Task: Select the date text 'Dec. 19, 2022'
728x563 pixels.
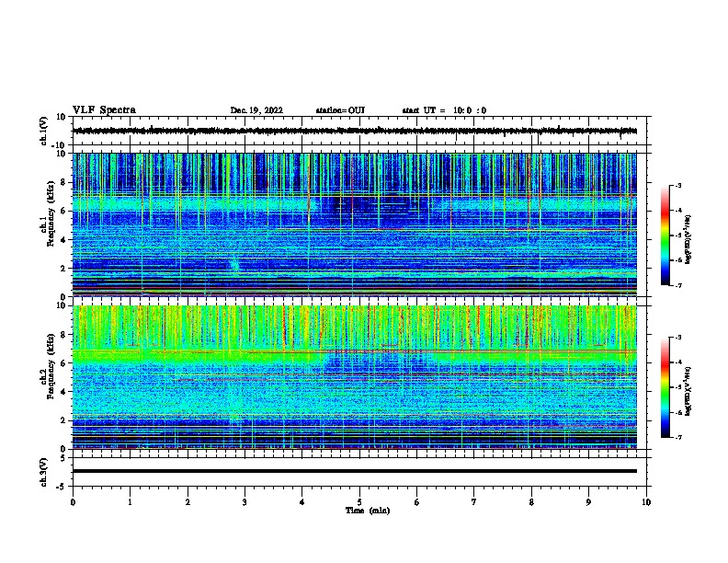Action: click(256, 110)
